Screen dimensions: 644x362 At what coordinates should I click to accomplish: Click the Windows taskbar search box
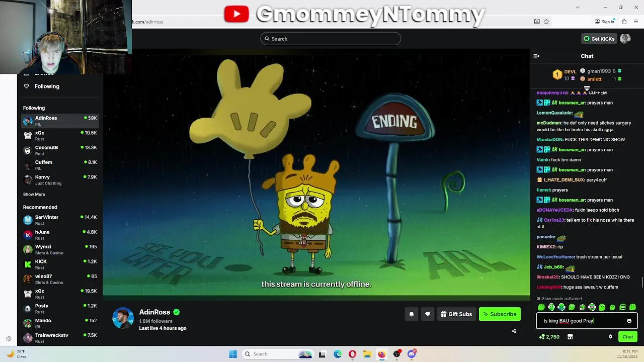coord(277,354)
